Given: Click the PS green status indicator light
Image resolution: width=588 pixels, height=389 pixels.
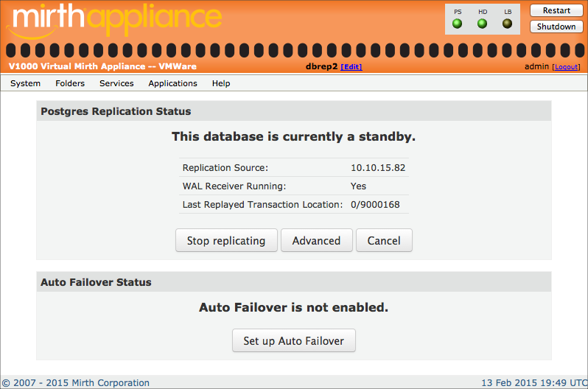Looking at the screenshot, I should [457, 24].
